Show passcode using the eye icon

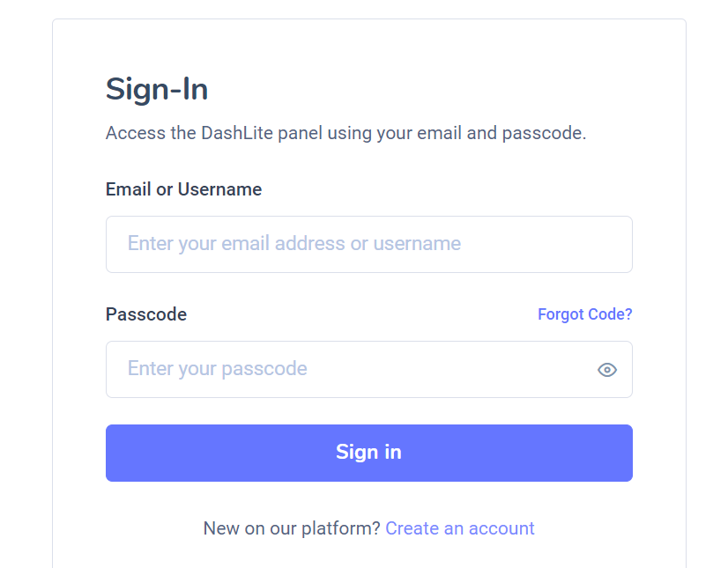tap(606, 370)
